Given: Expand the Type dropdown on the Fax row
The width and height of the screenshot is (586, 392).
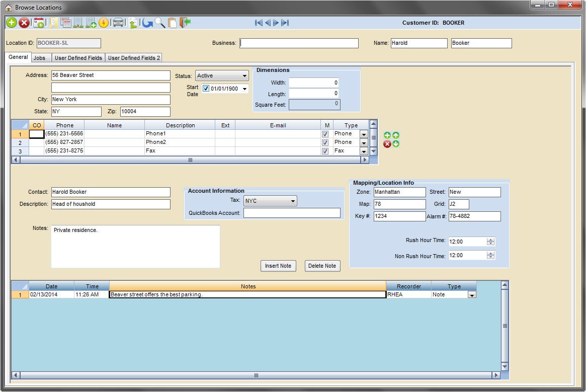Looking at the screenshot, I should click(x=364, y=151).
